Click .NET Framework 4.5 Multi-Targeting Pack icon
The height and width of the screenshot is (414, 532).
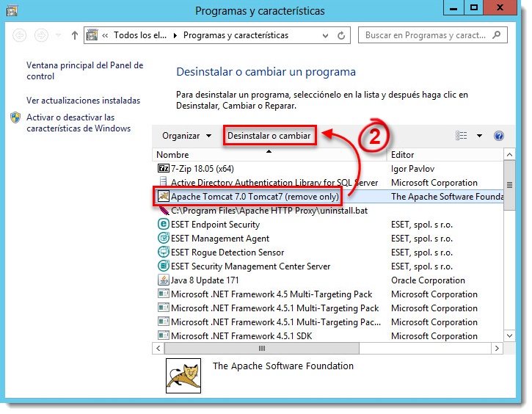point(164,294)
